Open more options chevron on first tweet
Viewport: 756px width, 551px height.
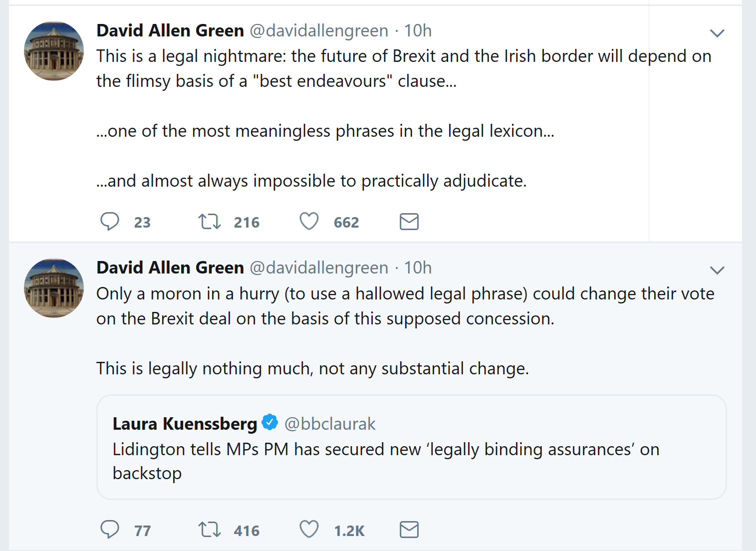[x=717, y=33]
